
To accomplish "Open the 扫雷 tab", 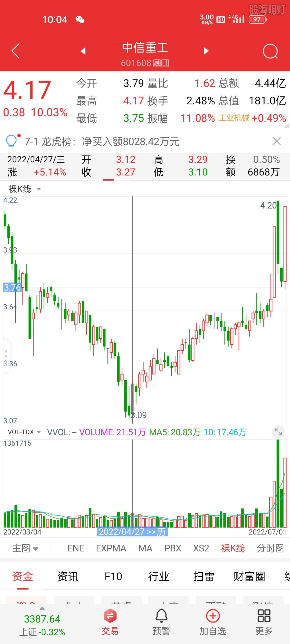I will point(204,576).
